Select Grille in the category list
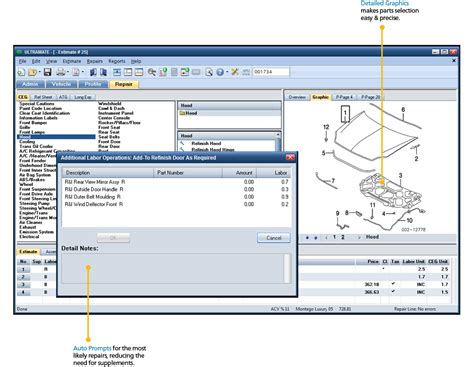 point(25,127)
